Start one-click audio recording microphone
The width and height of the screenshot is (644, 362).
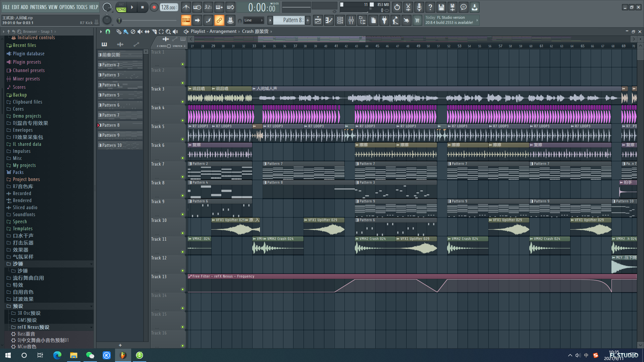click(419, 7)
